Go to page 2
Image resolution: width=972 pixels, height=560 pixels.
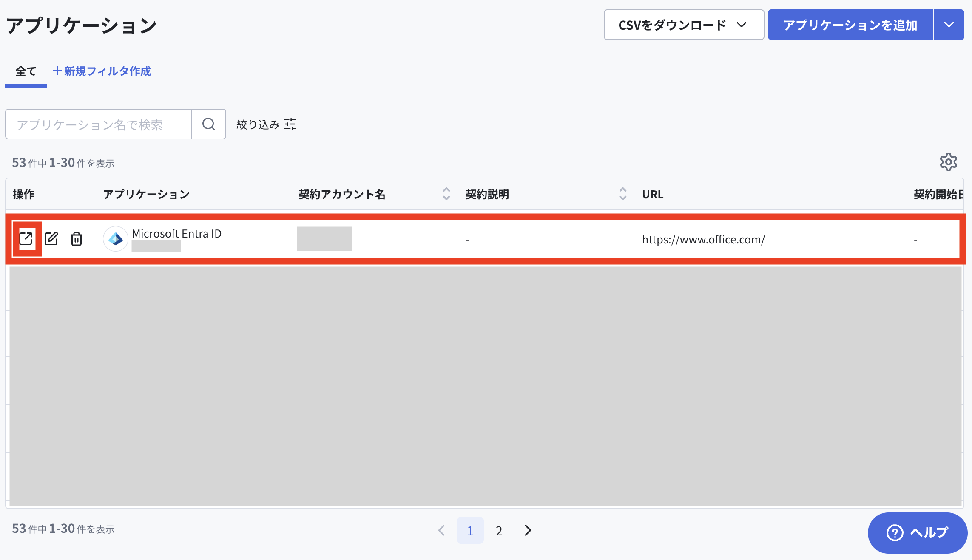(x=499, y=530)
